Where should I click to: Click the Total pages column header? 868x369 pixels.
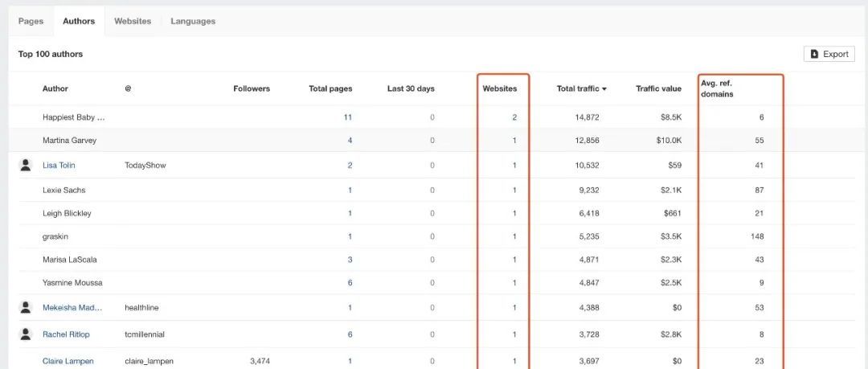[x=330, y=88]
